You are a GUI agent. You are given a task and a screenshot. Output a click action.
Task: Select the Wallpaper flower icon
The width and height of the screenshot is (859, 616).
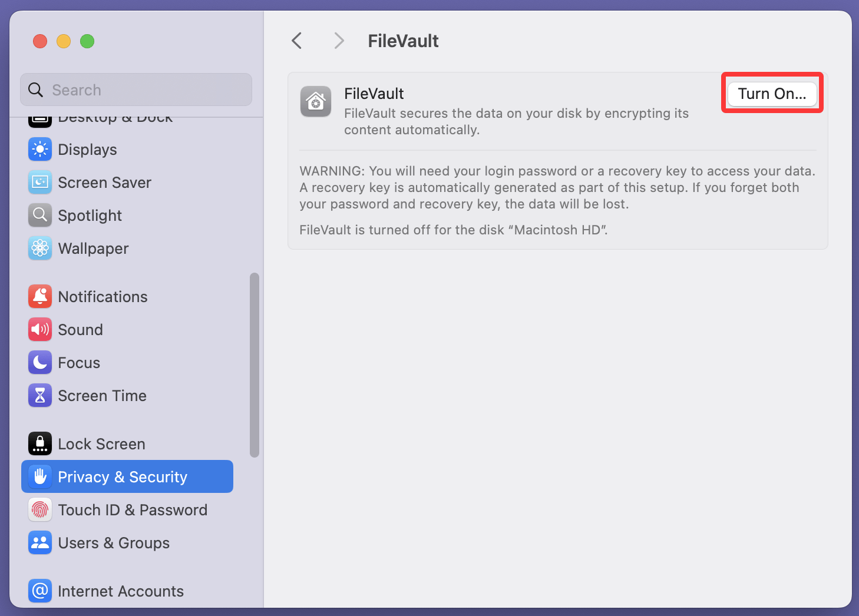pos(40,249)
